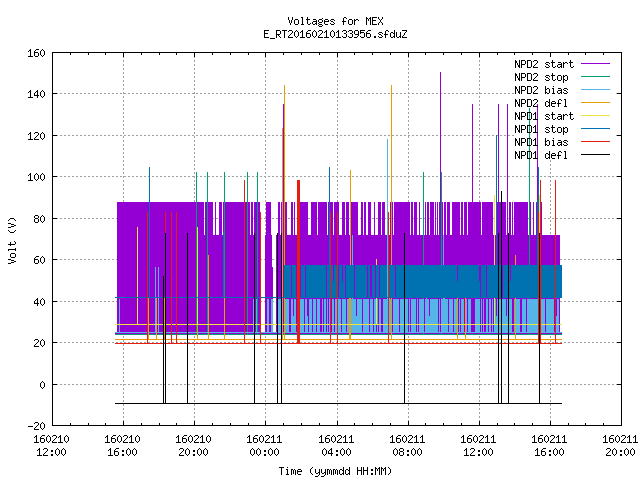Click the NPD2 start legend label
The height and width of the screenshot is (480, 640).
click(x=544, y=64)
